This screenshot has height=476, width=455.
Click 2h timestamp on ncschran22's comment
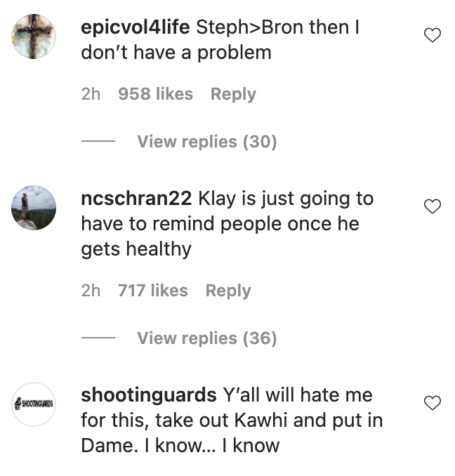(91, 291)
